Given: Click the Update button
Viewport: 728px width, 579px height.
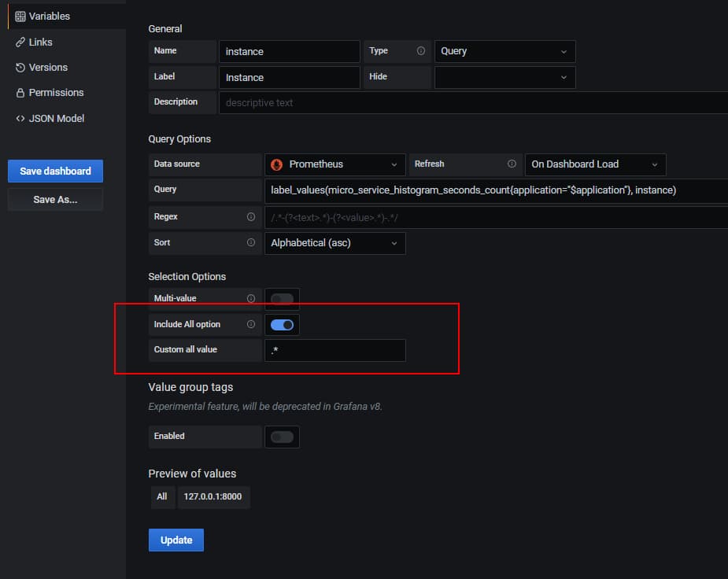Looking at the screenshot, I should [176, 540].
